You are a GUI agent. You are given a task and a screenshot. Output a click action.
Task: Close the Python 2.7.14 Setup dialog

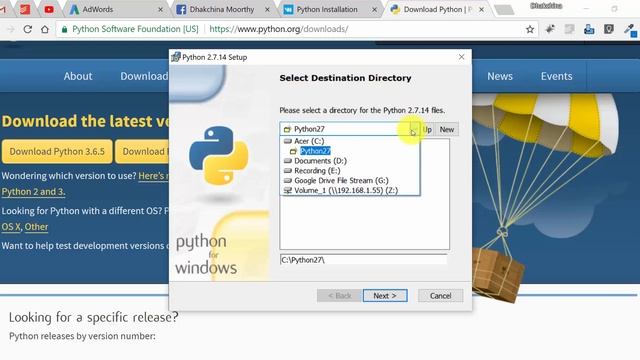pos(461,57)
